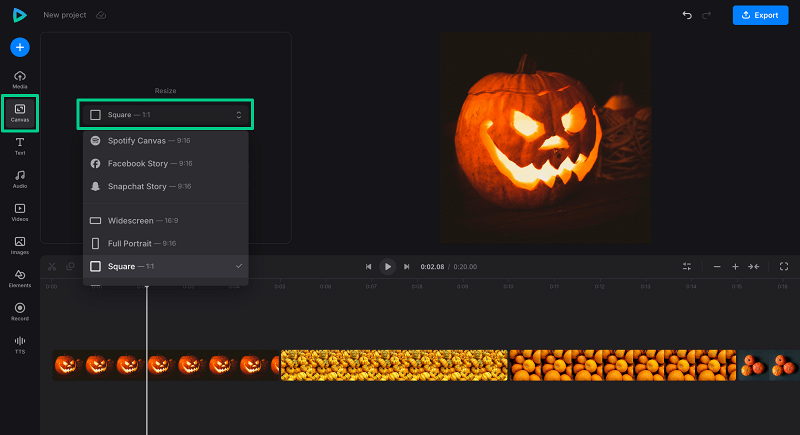
Task: Zoom in the timeline with plus
Action: click(x=735, y=267)
